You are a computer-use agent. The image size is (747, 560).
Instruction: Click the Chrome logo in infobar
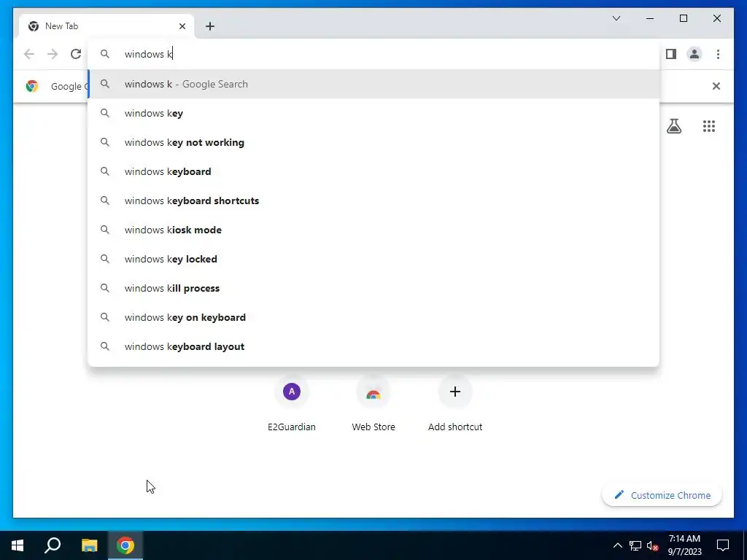[x=32, y=86]
